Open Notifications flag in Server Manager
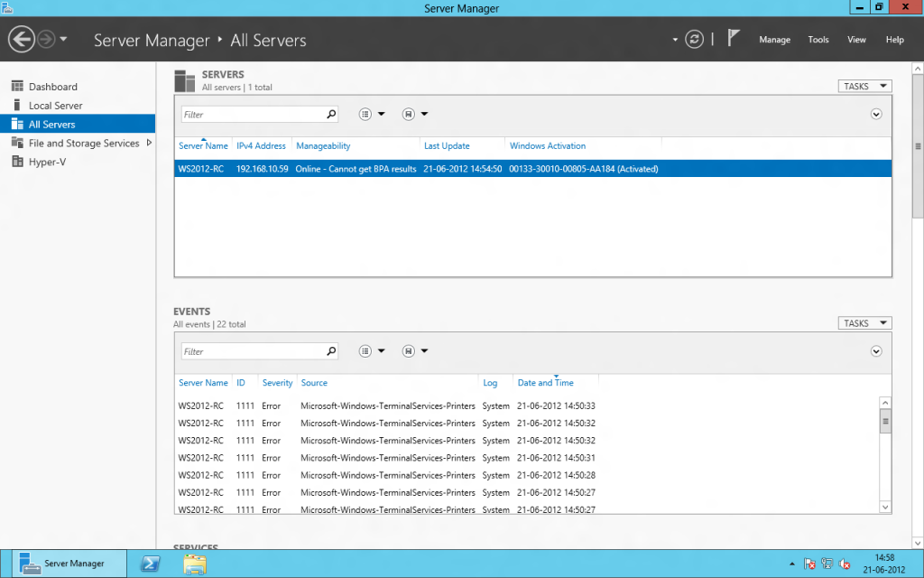Image resolution: width=924 pixels, height=578 pixels. coord(734,39)
